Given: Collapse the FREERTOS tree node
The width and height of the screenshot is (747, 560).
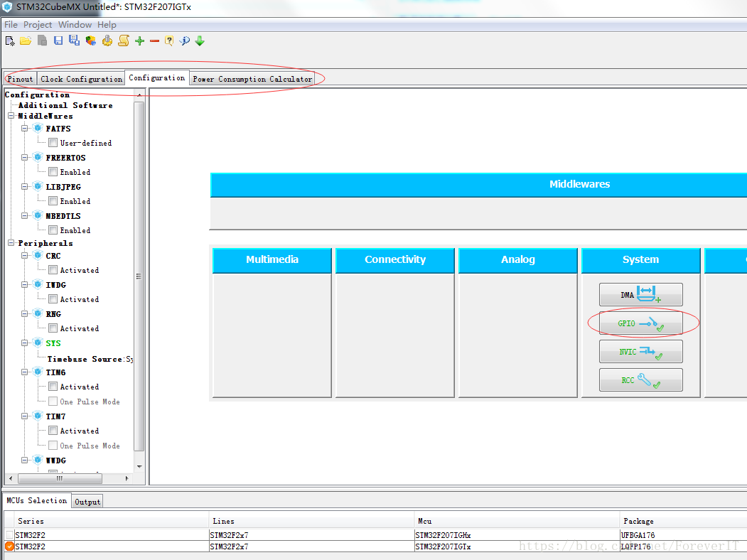Looking at the screenshot, I should pos(25,157).
